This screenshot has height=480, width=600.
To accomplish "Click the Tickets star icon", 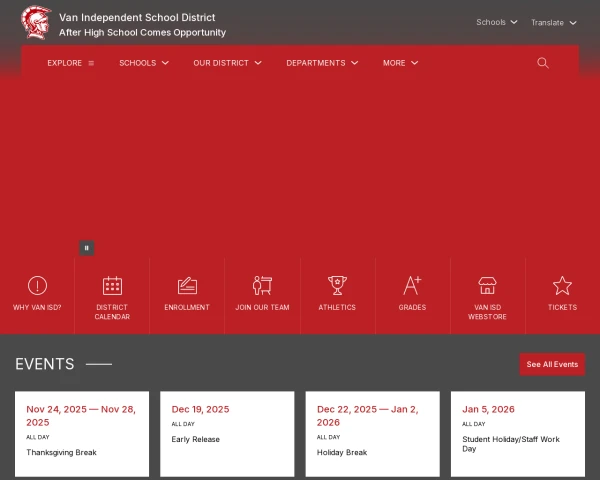I will coord(562,286).
